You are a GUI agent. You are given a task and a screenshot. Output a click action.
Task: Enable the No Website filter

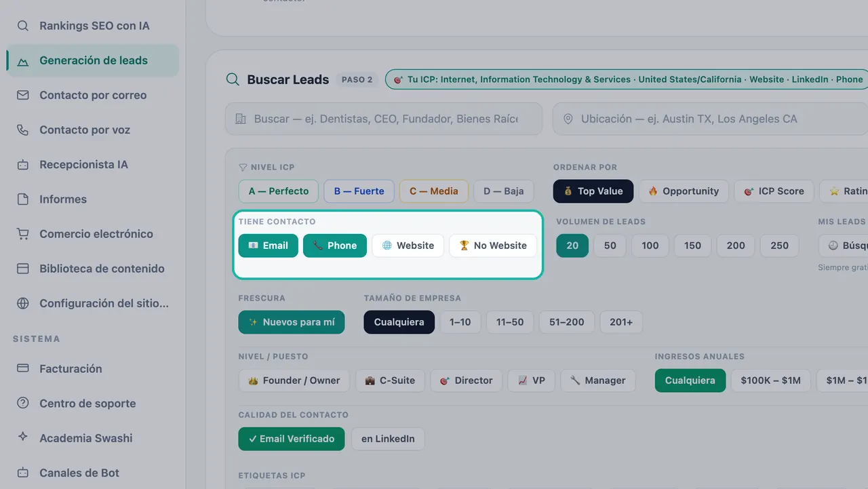(493, 246)
